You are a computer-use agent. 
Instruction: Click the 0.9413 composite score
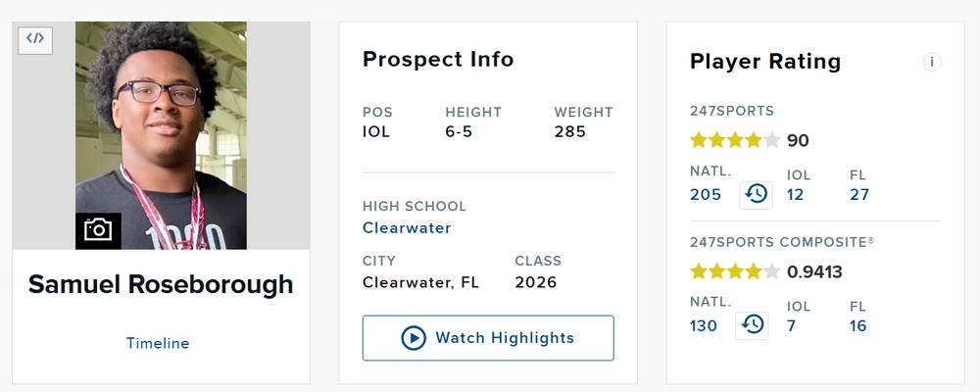[x=815, y=271]
